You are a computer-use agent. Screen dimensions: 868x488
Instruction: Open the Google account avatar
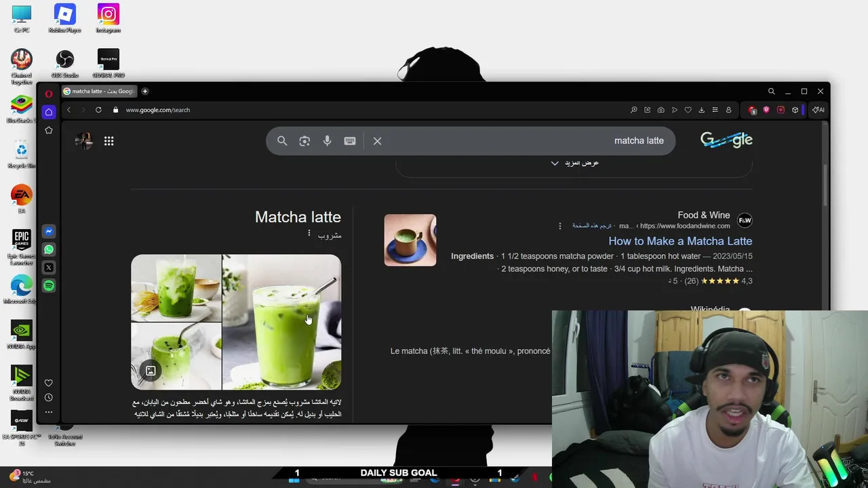[83, 141]
